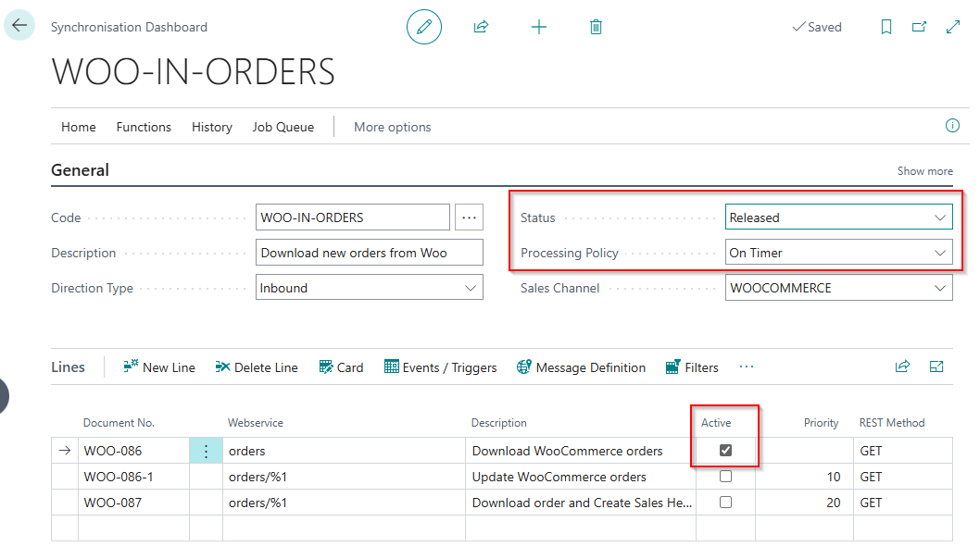Select Document No. cell WOO-086-1

click(133, 477)
